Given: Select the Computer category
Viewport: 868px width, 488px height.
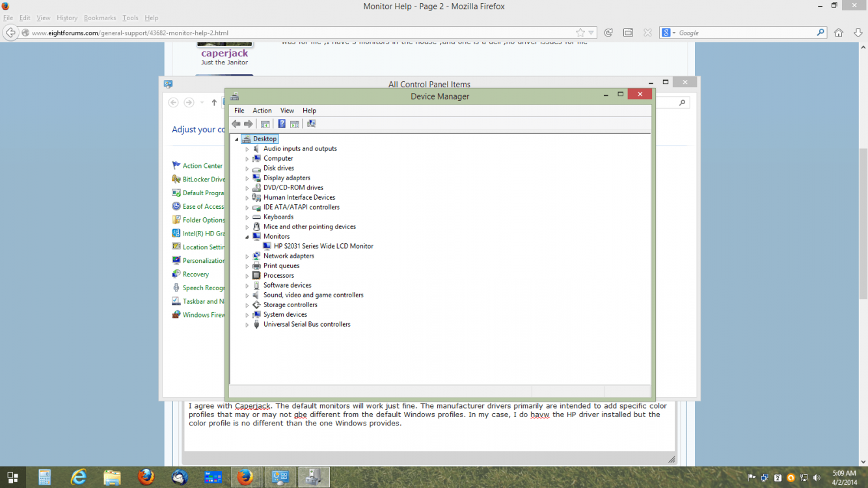Looking at the screenshot, I should point(278,158).
